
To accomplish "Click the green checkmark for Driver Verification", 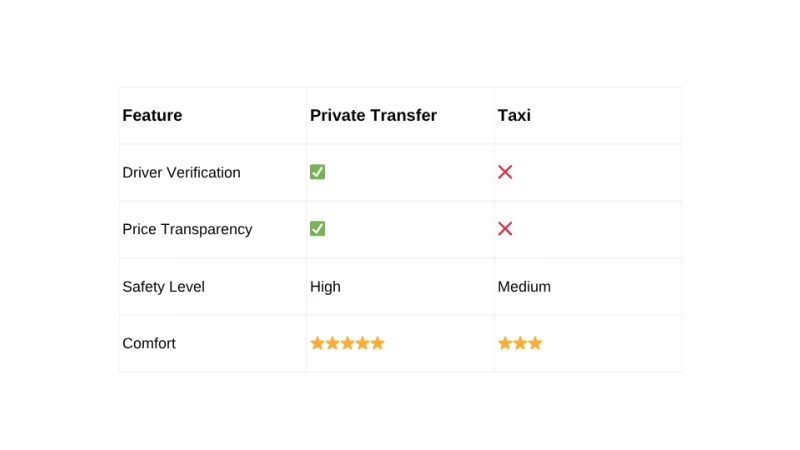I will pyautogui.click(x=317, y=172).
